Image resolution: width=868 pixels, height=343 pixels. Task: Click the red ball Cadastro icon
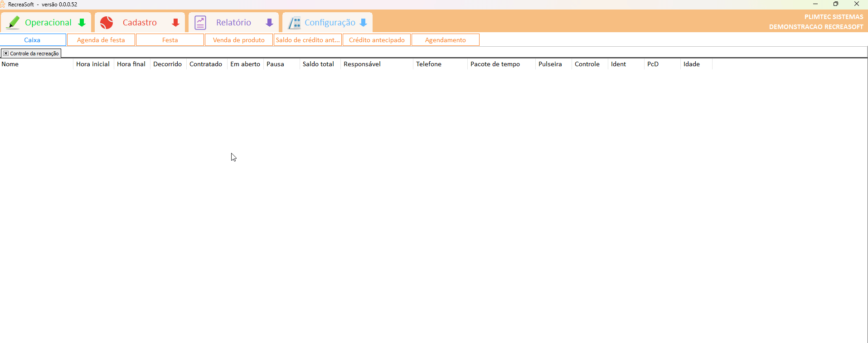[107, 22]
